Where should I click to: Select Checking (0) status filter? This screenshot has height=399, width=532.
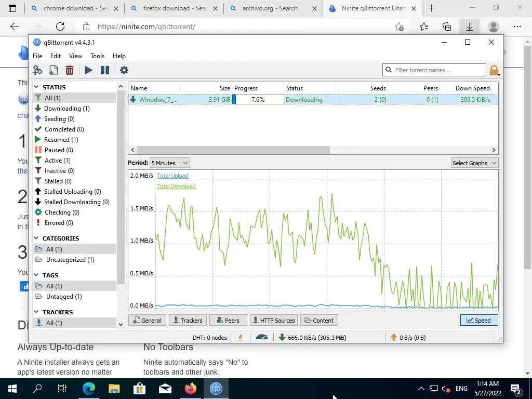(61, 212)
